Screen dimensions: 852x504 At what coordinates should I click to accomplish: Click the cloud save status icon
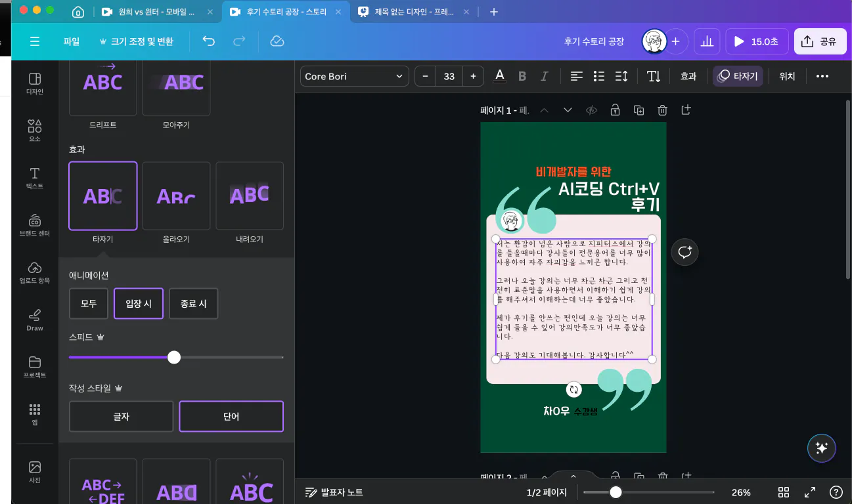[x=277, y=41]
